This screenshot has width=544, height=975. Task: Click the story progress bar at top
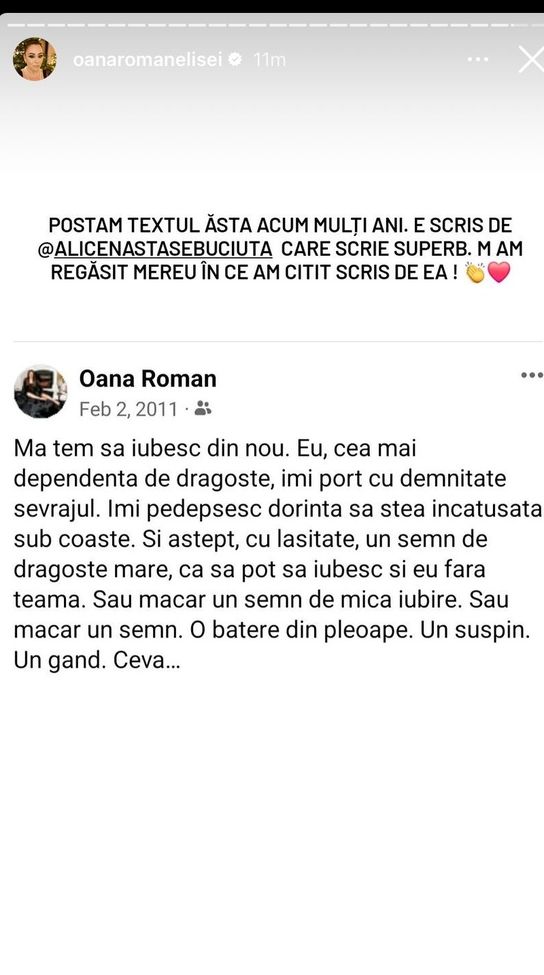[272, 25]
